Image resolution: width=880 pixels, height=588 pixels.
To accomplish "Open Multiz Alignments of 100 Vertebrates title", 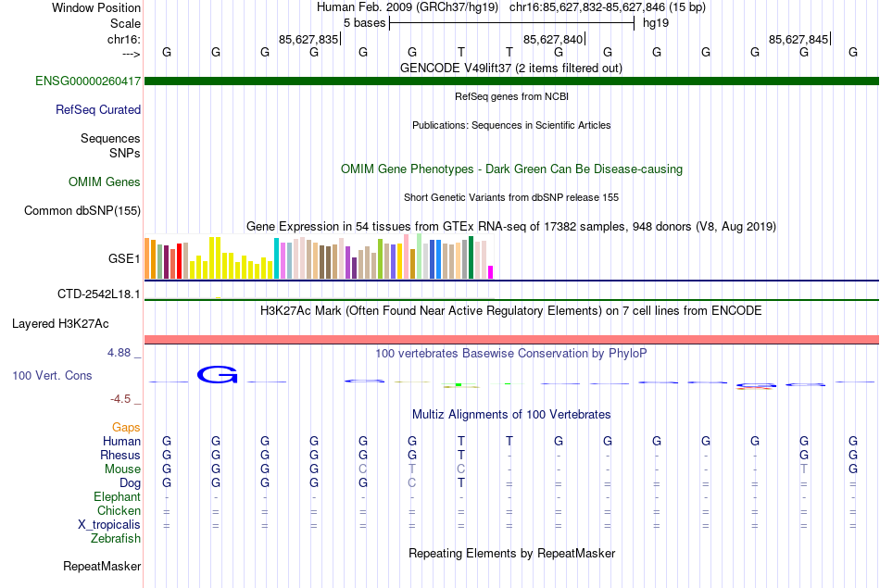I will click(x=511, y=414).
